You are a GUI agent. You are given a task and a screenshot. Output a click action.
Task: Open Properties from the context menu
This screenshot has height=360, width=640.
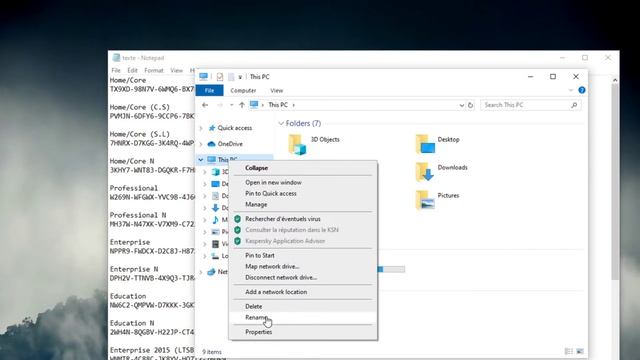click(258, 332)
